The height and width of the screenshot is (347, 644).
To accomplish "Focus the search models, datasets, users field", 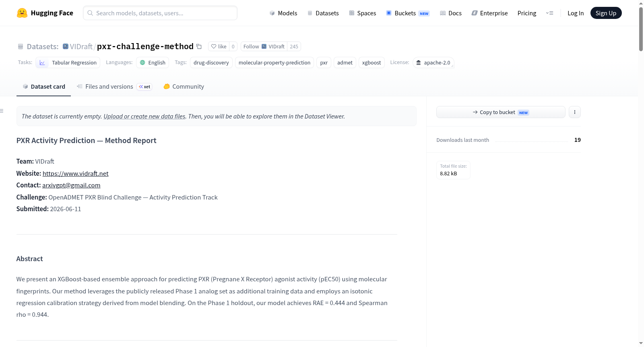I will tap(160, 13).
